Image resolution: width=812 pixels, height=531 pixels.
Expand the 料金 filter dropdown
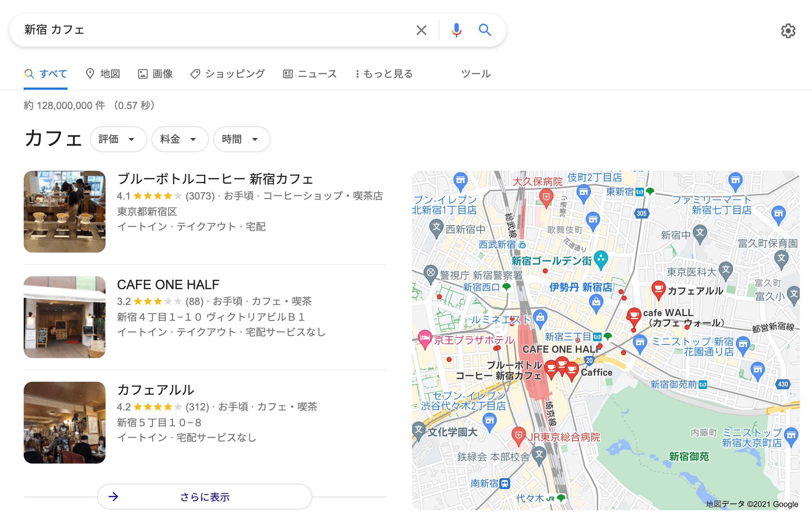point(180,139)
